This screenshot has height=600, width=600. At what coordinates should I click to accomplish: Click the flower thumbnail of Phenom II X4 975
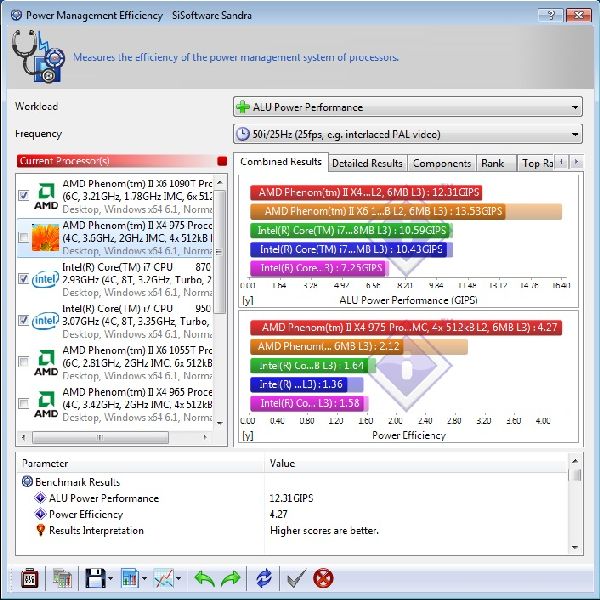click(45, 237)
